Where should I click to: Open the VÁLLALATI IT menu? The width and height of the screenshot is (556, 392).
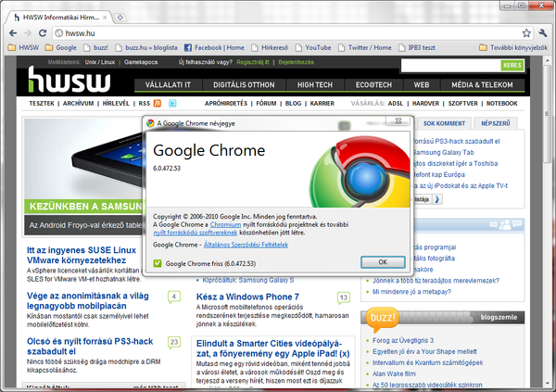[x=168, y=85]
